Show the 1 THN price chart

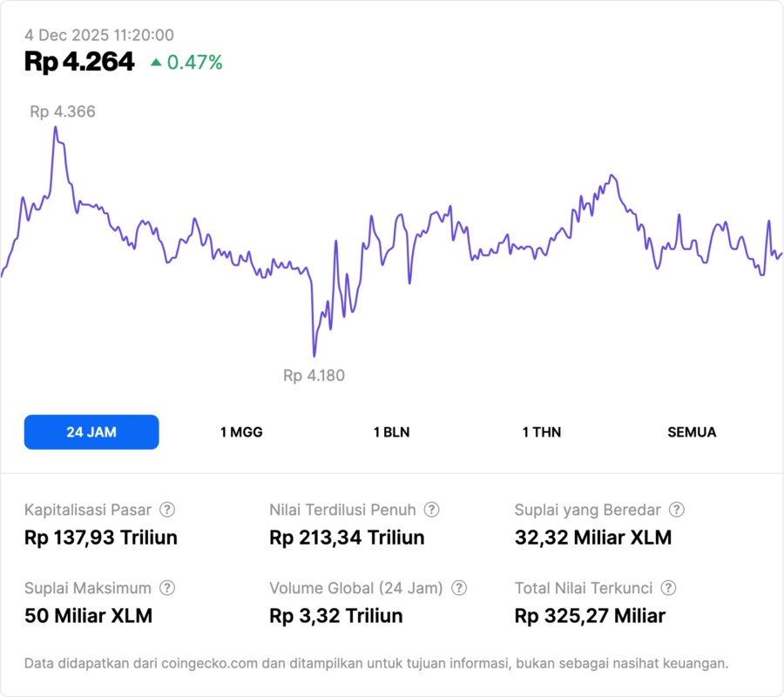click(542, 432)
